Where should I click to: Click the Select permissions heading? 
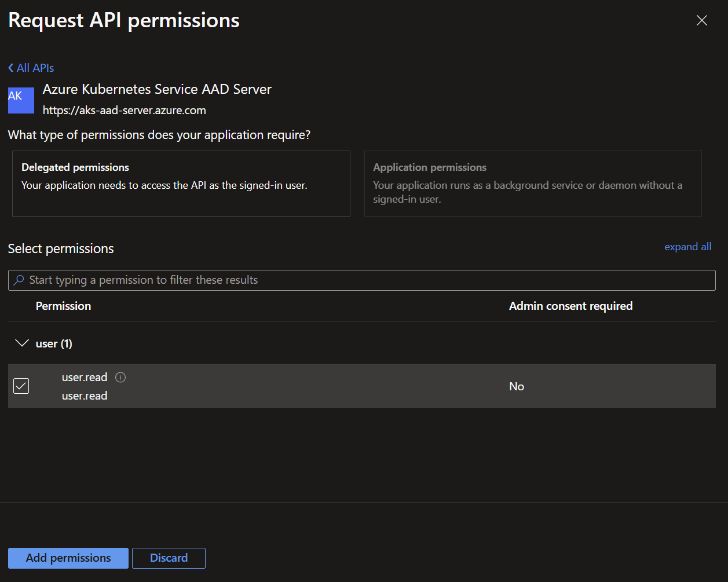point(61,249)
